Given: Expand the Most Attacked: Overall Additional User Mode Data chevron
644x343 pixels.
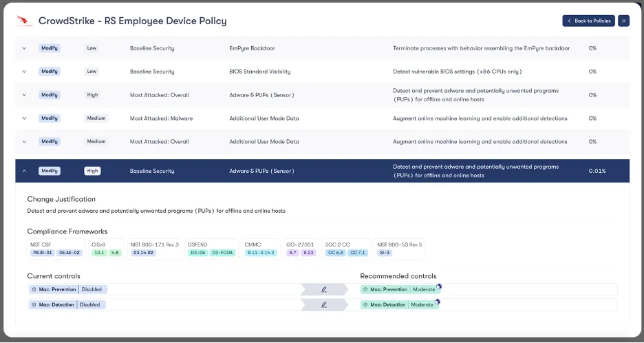Looking at the screenshot, I should pos(24,141).
